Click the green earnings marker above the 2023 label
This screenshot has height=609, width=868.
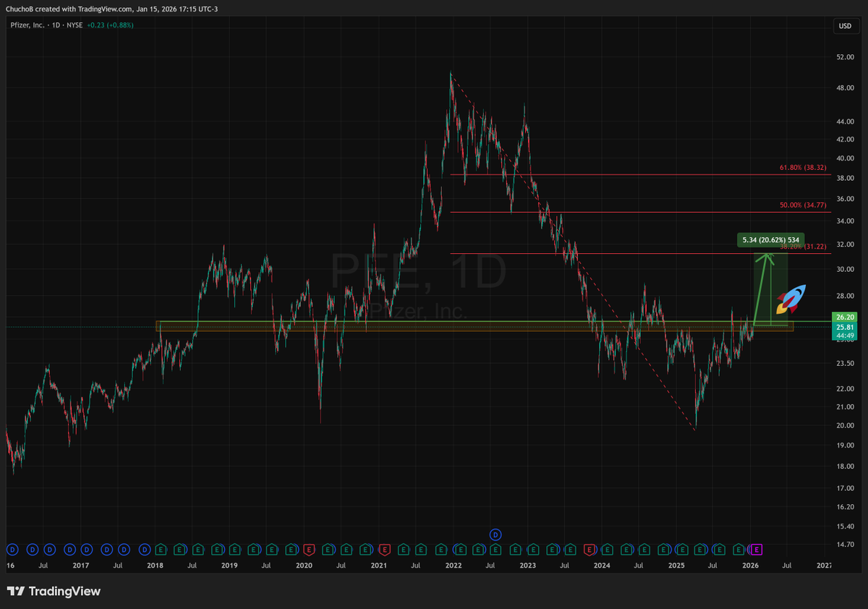534,549
